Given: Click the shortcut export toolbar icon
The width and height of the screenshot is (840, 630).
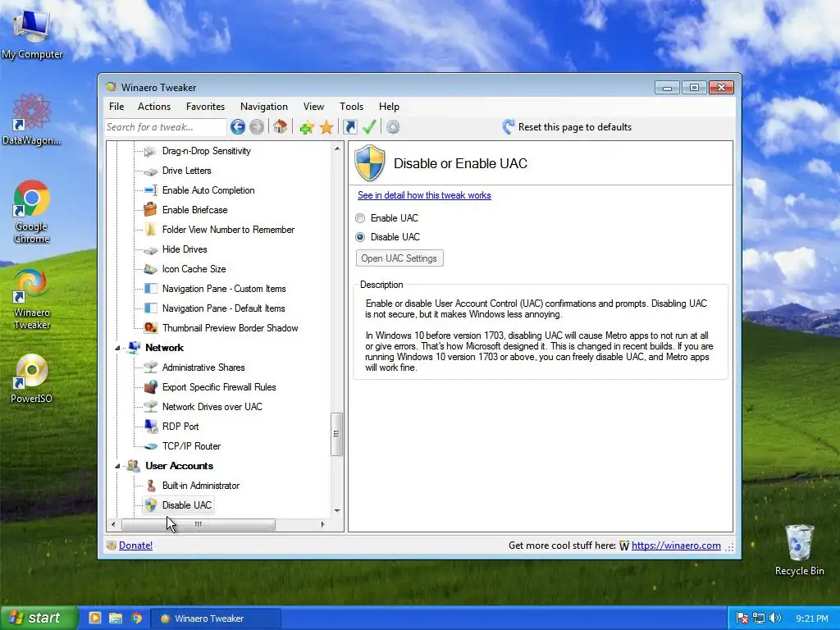Looking at the screenshot, I should click(x=349, y=127).
